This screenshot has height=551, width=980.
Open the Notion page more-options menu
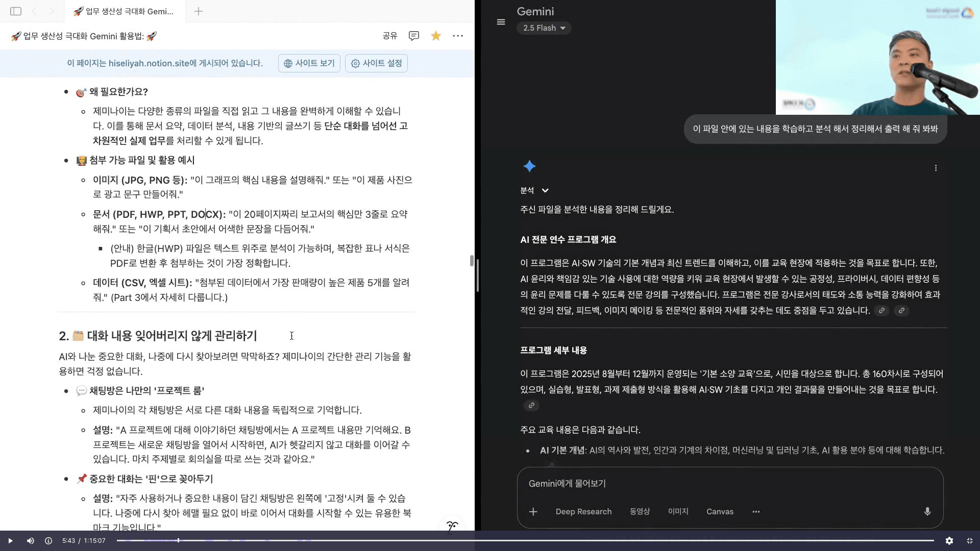tap(458, 36)
